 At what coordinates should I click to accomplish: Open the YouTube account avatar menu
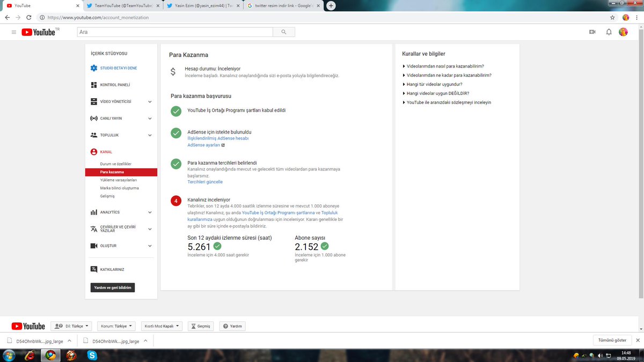(624, 32)
